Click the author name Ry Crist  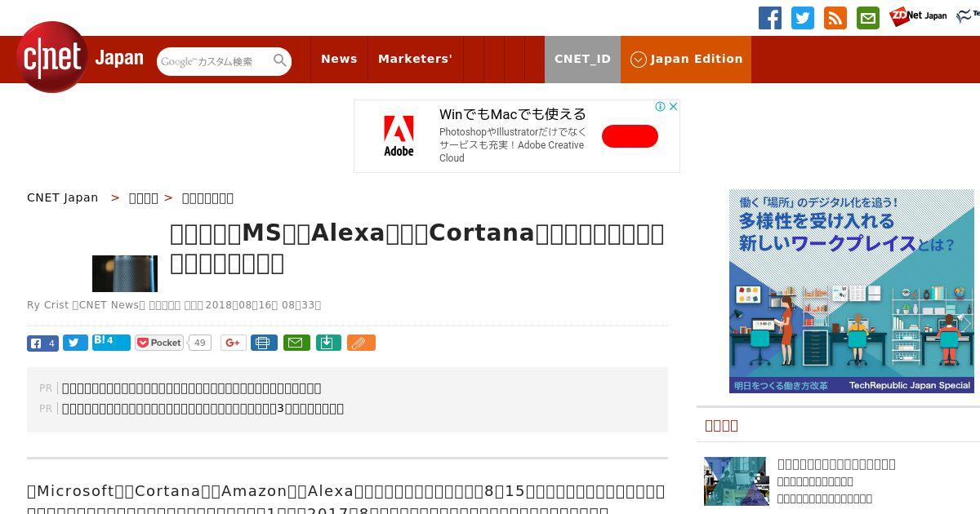[47, 305]
